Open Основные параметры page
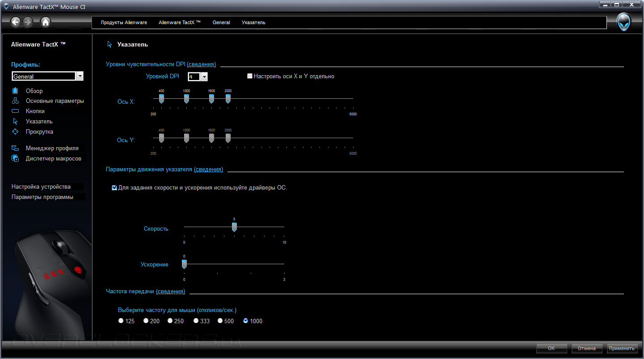Viewport: 644px width, 359px height. coord(55,101)
